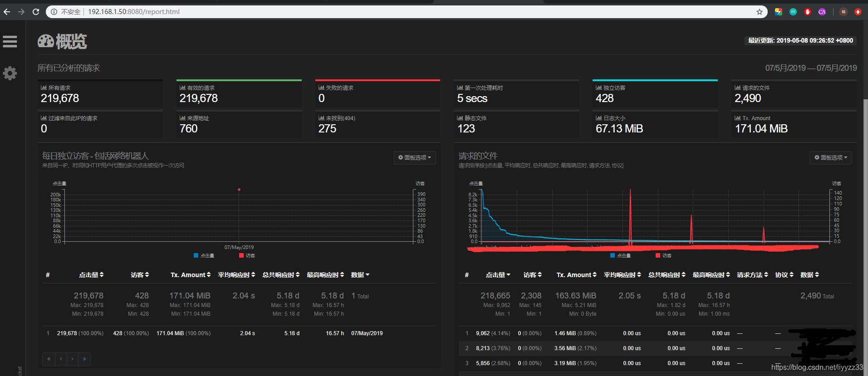This screenshot has width=868, height=376.
Task: Go back in the browser
Action: click(7, 12)
